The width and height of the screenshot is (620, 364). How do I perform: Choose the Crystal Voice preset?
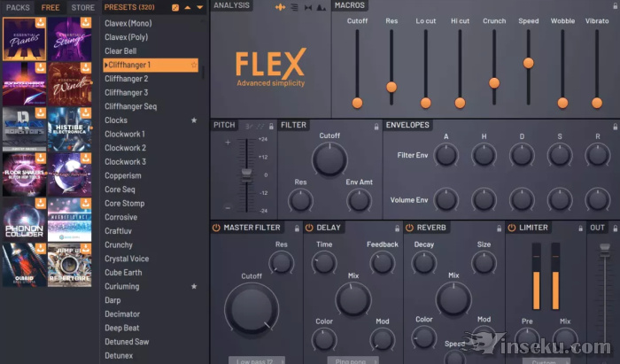click(127, 259)
